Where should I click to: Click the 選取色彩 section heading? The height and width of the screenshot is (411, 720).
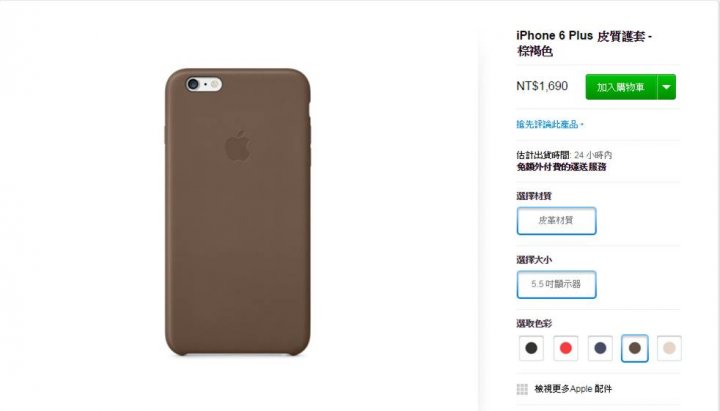point(534,324)
